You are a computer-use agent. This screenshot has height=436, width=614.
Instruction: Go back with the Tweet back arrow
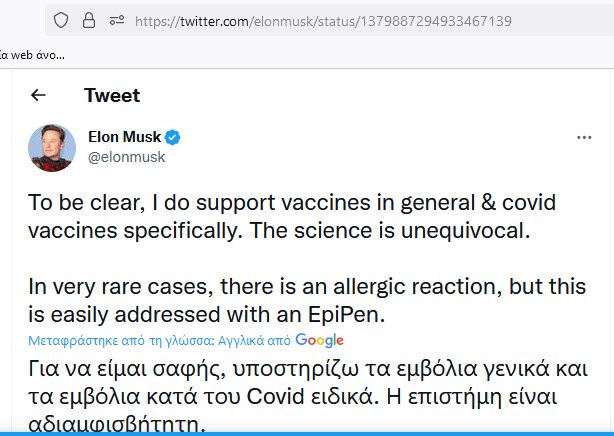coord(38,95)
